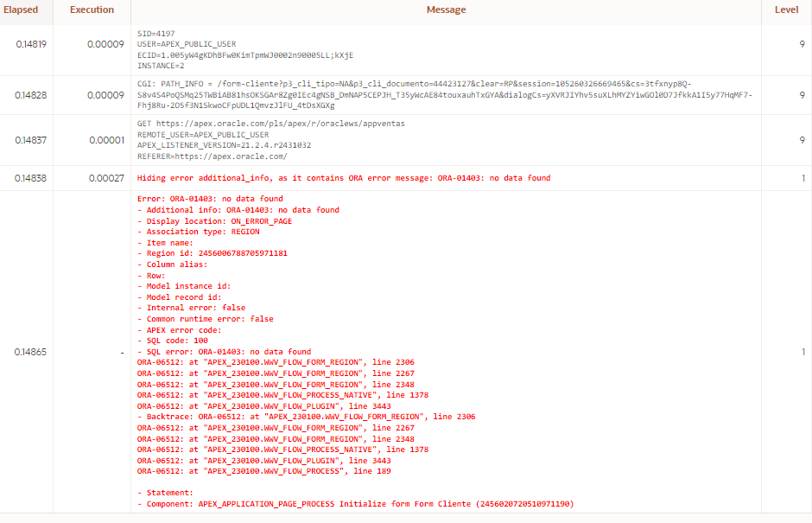Click level value 9 in the 0.14819 row
The height and width of the screenshot is (523, 812).
pos(802,44)
